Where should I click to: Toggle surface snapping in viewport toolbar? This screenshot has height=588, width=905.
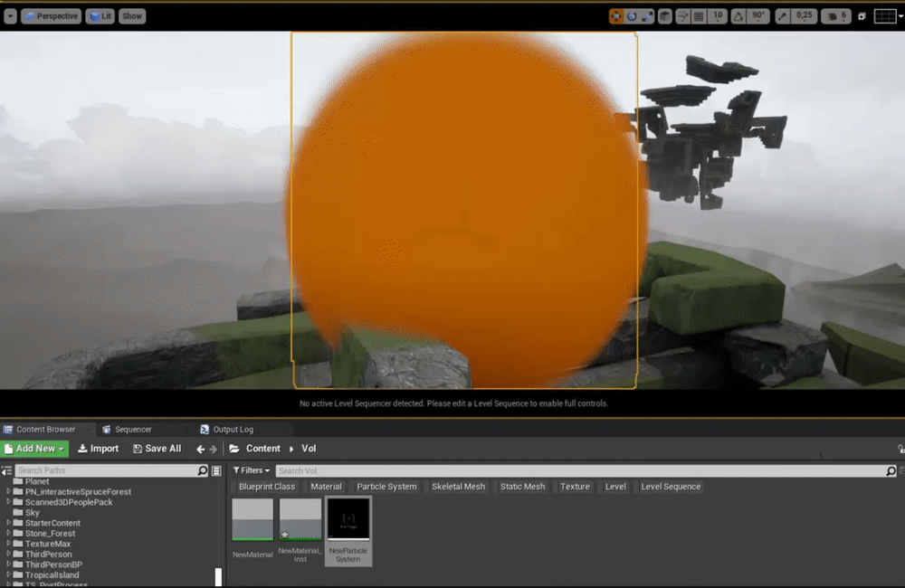click(x=682, y=16)
